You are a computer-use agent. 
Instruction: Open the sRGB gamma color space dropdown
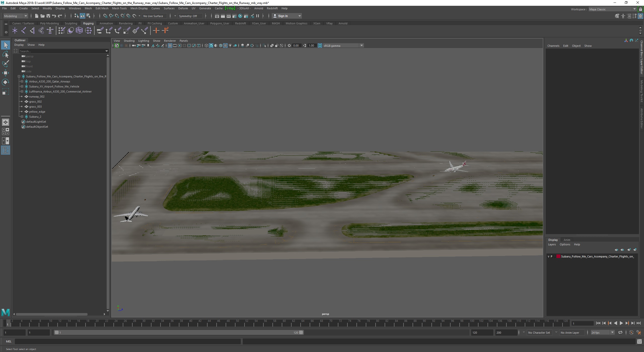coord(343,46)
